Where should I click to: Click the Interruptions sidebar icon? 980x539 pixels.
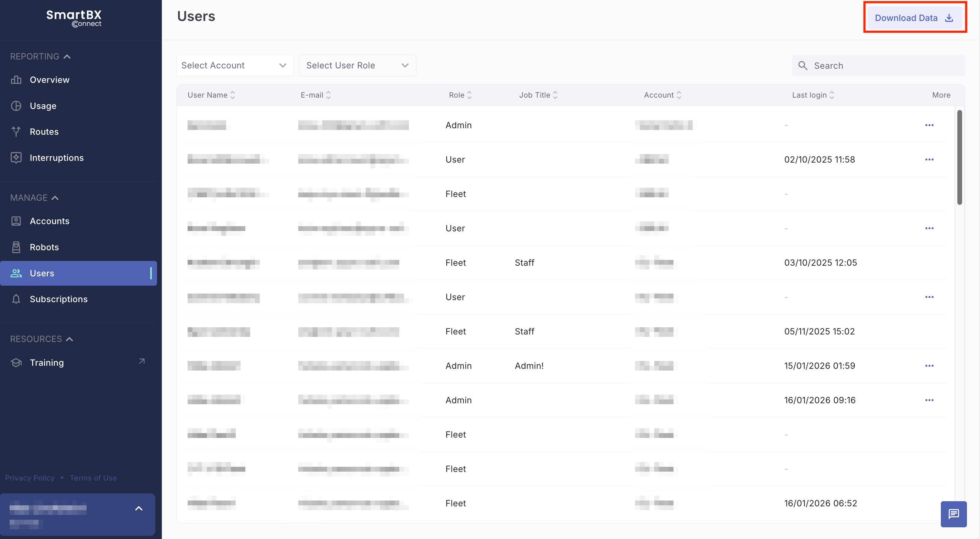[16, 157]
